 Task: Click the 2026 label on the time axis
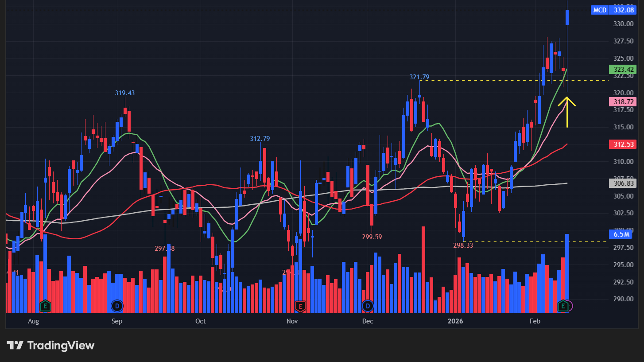point(455,321)
